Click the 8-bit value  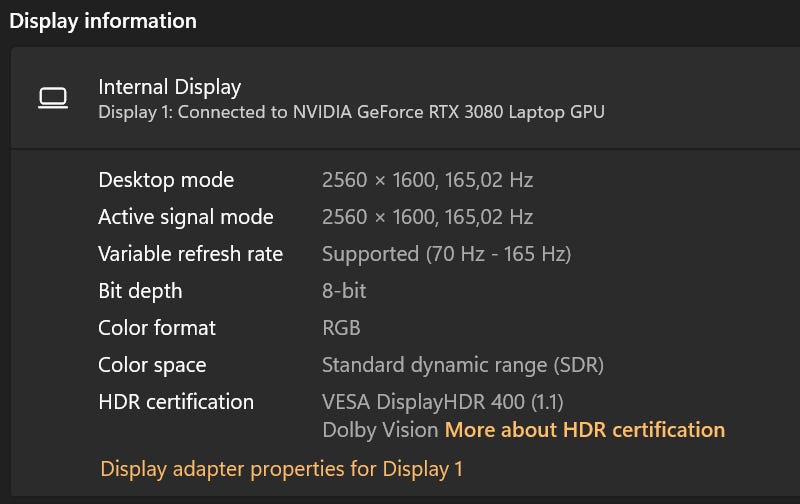click(x=344, y=291)
